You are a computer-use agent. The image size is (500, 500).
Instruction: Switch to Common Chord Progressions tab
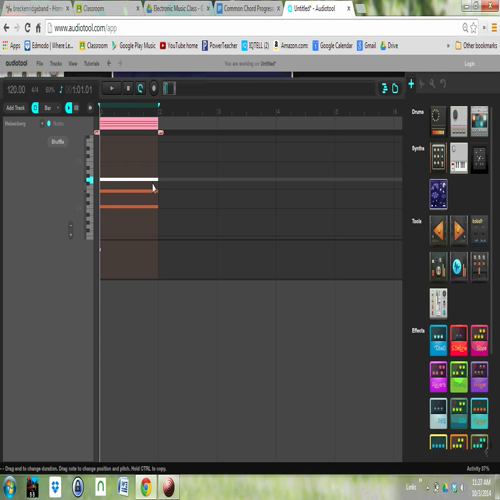tap(249, 8)
